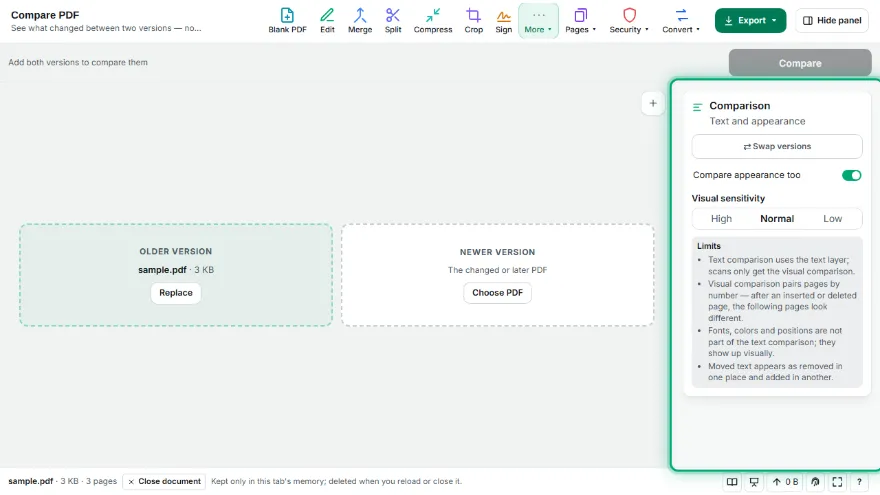Open the presentation mode icon
Image resolution: width=880 pixels, height=495 pixels.
[x=754, y=482]
